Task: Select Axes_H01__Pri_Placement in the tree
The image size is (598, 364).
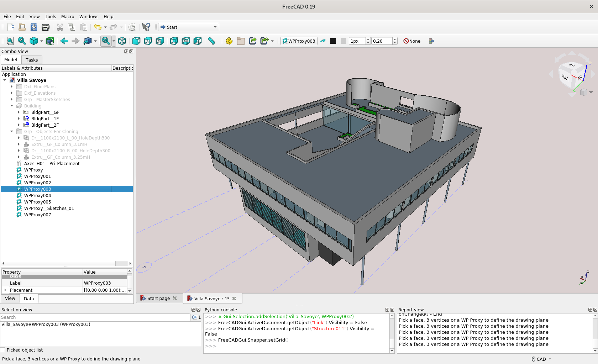Action: click(52, 163)
